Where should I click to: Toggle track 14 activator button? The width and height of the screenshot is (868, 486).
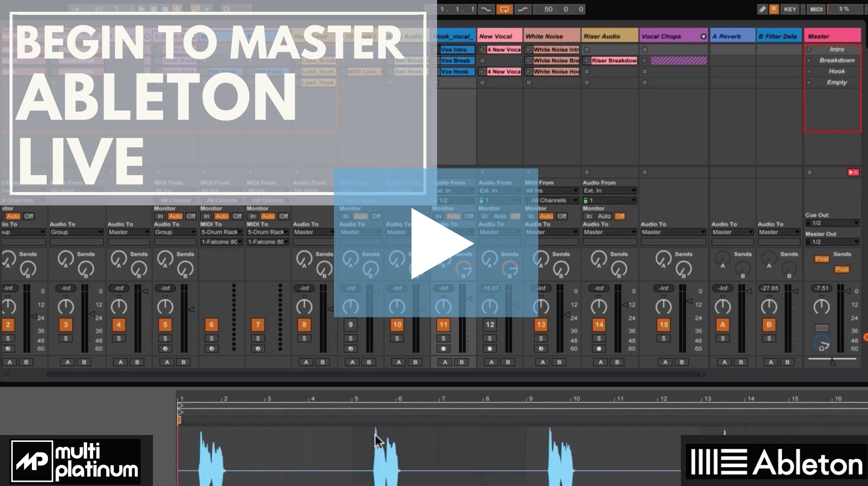point(599,325)
